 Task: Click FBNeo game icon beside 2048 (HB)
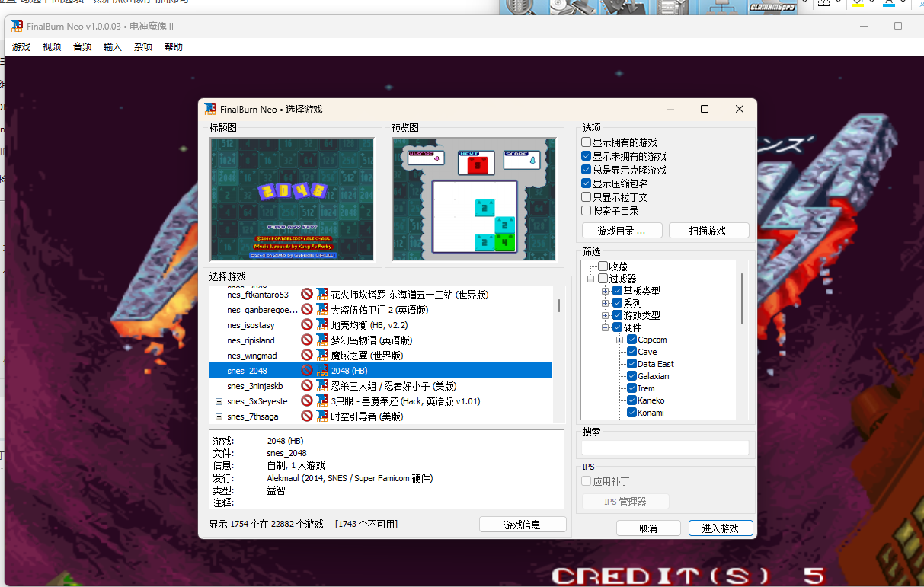point(322,371)
